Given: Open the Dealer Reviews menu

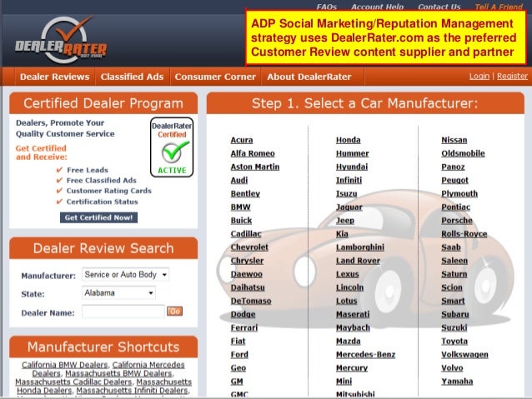Looking at the screenshot, I should click(x=55, y=77).
